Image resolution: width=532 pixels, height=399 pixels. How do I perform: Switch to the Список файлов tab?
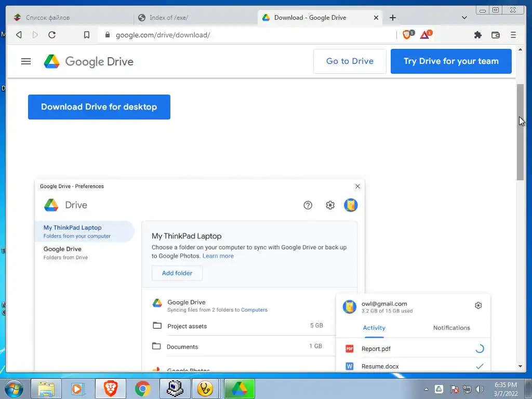click(71, 18)
